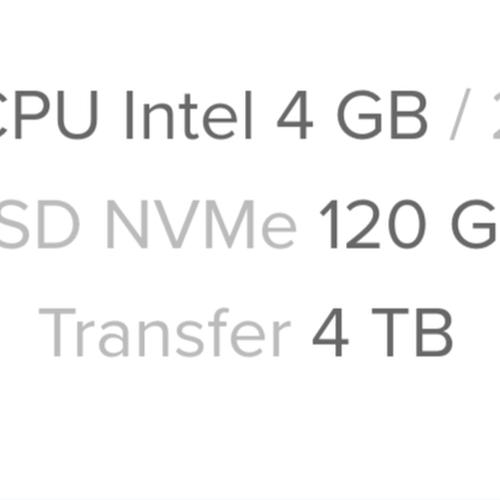Click the letter f in Transfer
The height and width of the screenshot is (500, 500).
[x=219, y=332]
